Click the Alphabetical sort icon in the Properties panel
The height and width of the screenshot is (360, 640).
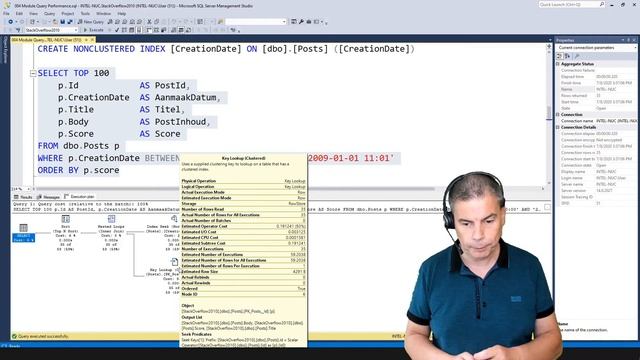[567, 56]
